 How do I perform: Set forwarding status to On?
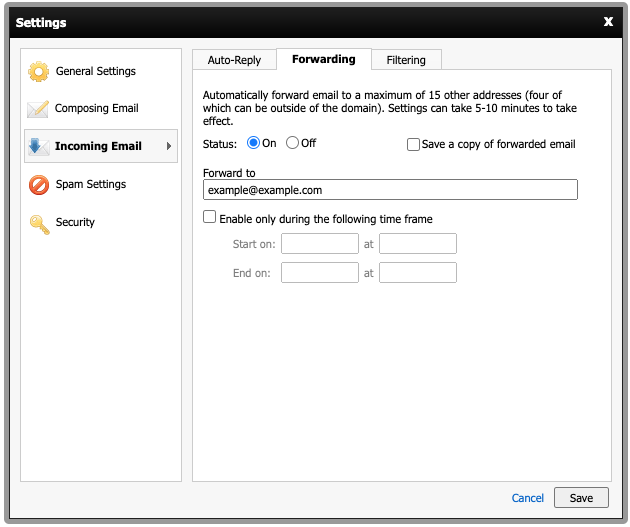[x=253, y=143]
